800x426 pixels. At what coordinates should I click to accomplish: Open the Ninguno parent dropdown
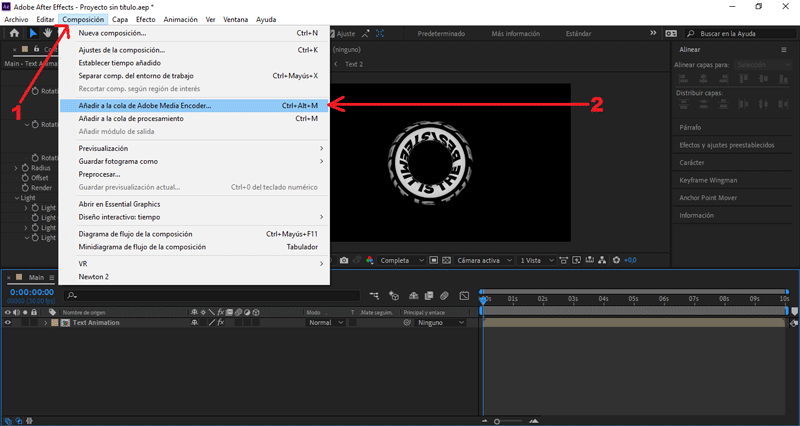click(440, 322)
